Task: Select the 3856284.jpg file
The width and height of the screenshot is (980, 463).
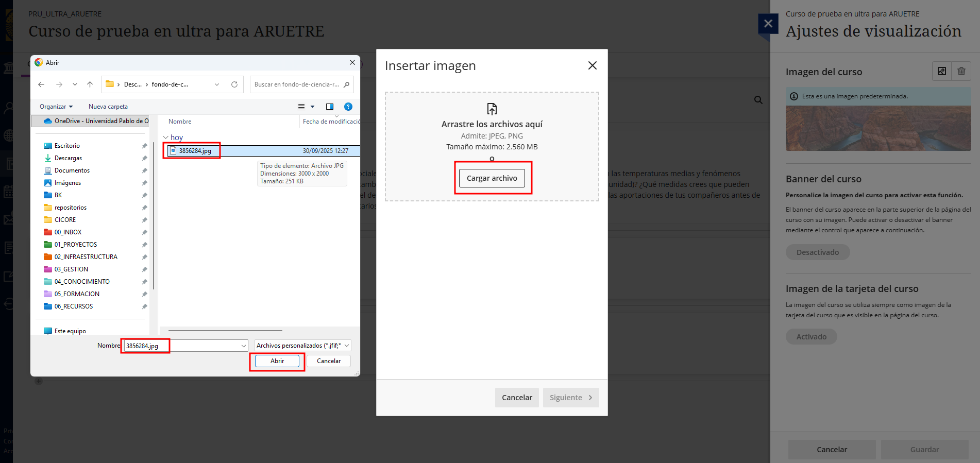Action: coord(195,151)
